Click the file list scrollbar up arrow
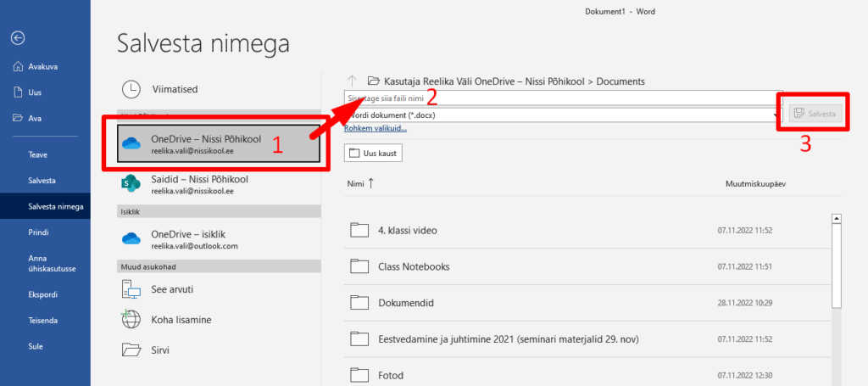 (837, 218)
